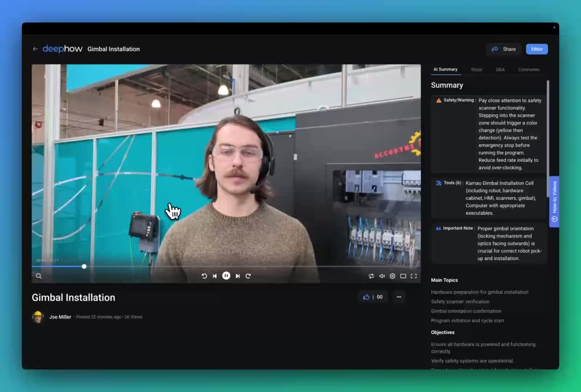Open video playback settings gear

(392, 276)
